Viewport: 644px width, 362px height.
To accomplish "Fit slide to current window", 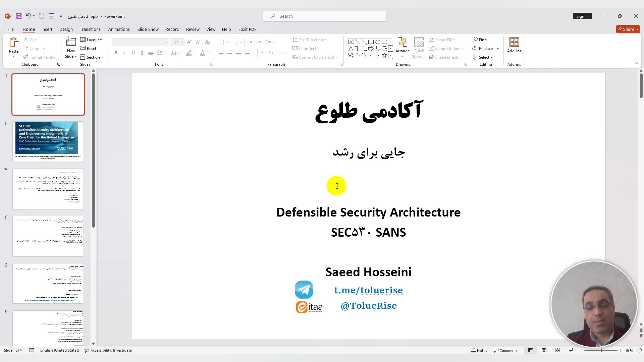I will coord(640,350).
